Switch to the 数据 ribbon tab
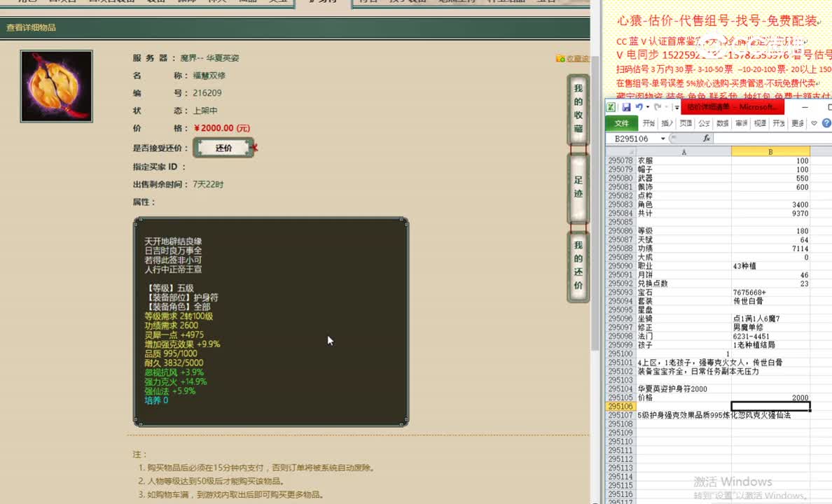This screenshot has height=504, width=832. pos(724,122)
